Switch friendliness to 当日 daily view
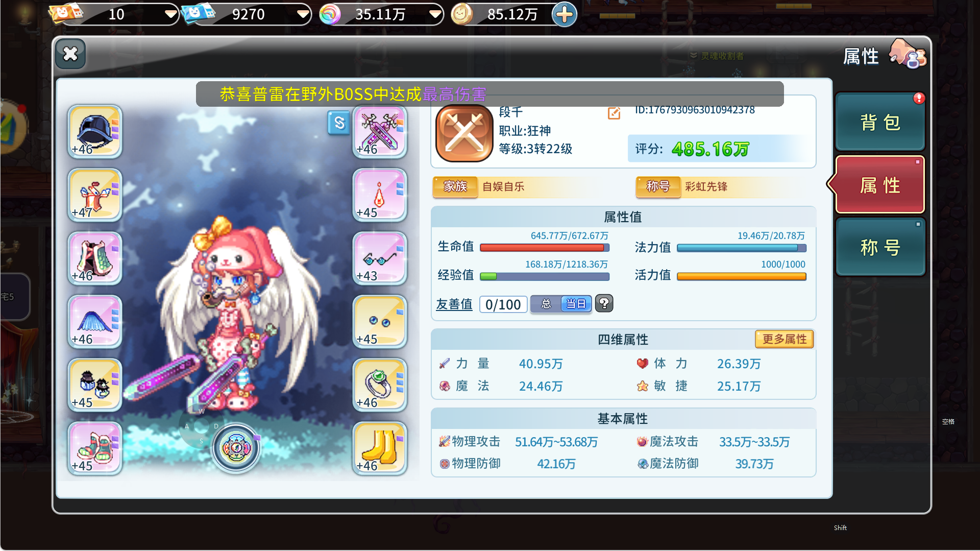980x551 pixels. pos(576,304)
